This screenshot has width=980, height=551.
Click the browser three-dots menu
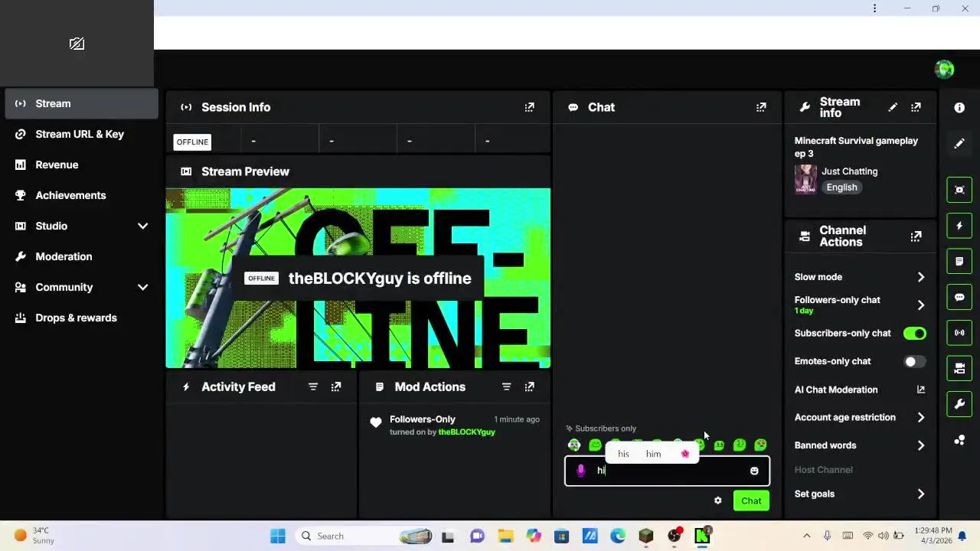point(874,8)
